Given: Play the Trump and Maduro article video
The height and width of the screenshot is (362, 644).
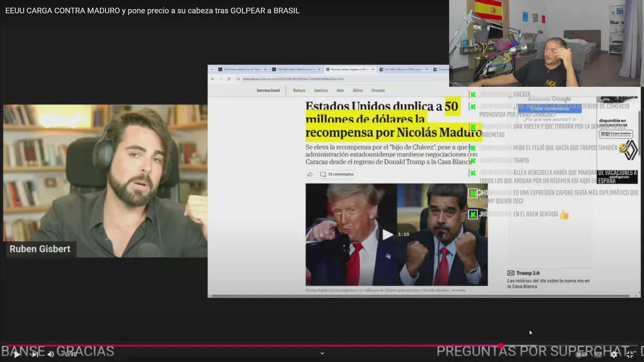Looking at the screenshot, I should pos(387,234).
